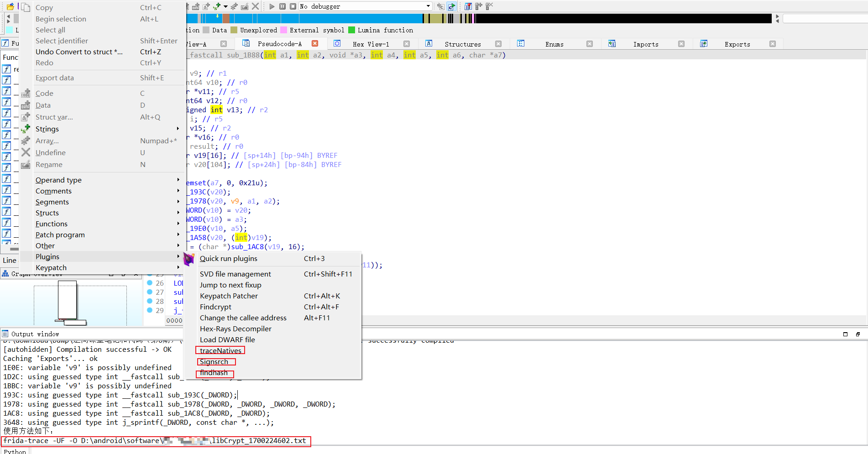The image size is (868, 454).
Task: Click the green Lumina function legend swatch
Action: click(x=351, y=30)
